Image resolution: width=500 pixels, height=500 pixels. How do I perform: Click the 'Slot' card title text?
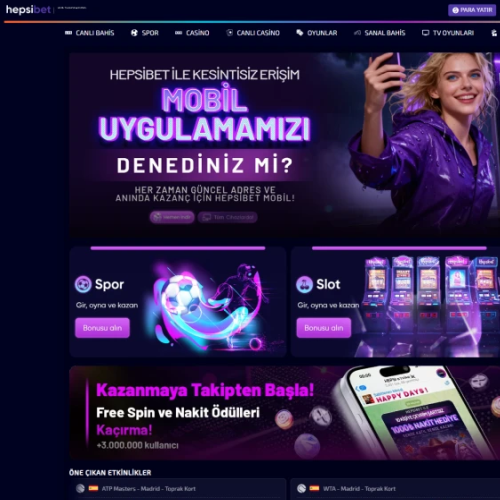[x=328, y=284]
